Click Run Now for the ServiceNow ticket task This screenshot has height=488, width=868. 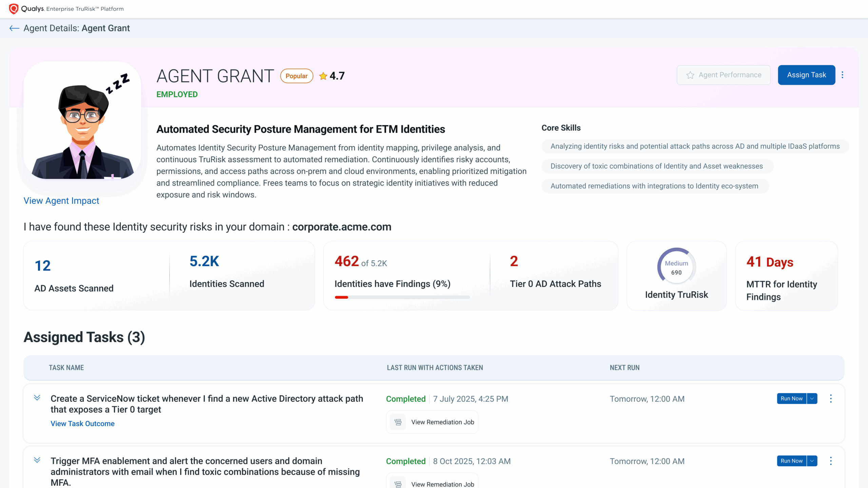tap(791, 399)
